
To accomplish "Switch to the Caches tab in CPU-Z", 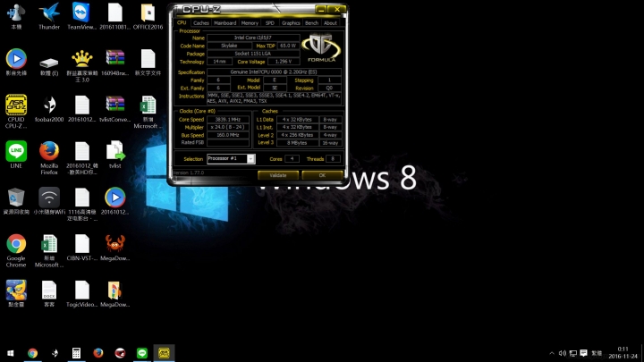I will 201,23.
